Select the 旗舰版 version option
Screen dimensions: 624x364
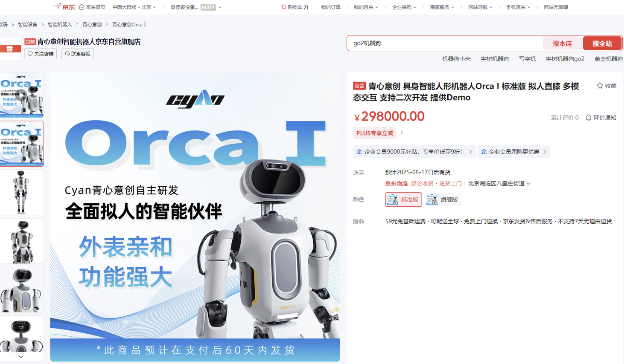click(x=443, y=199)
